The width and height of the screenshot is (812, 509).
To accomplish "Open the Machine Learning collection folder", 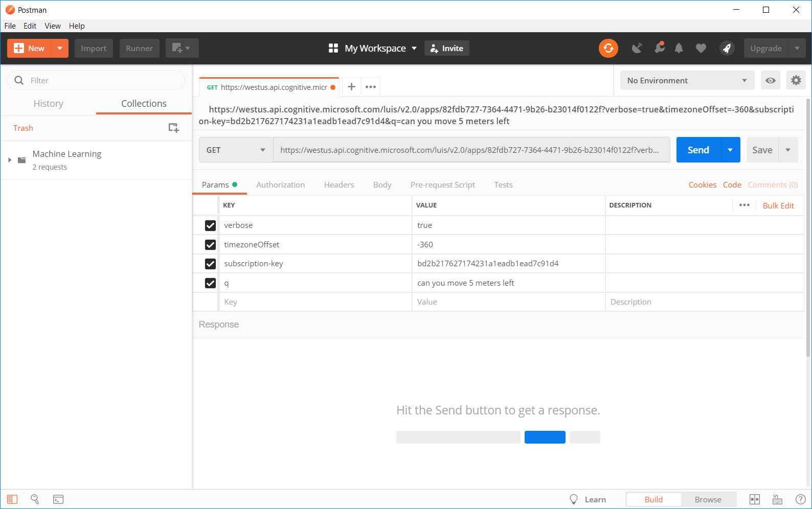I will tap(66, 160).
